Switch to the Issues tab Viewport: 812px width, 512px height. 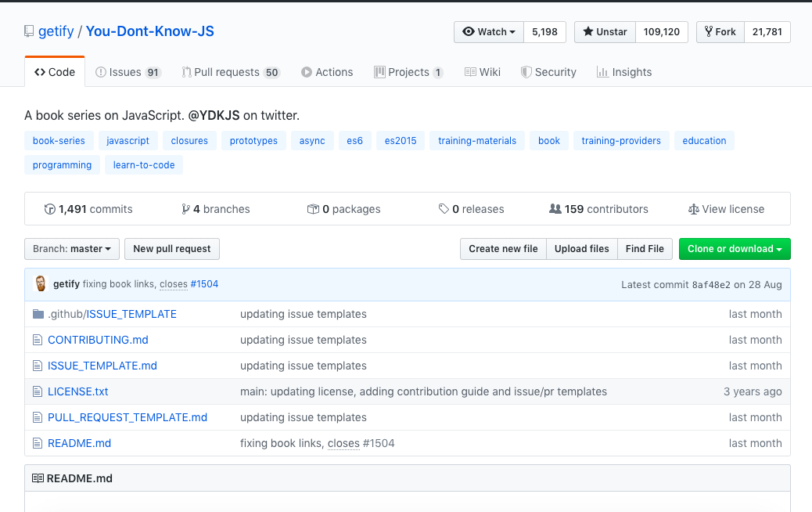point(128,71)
